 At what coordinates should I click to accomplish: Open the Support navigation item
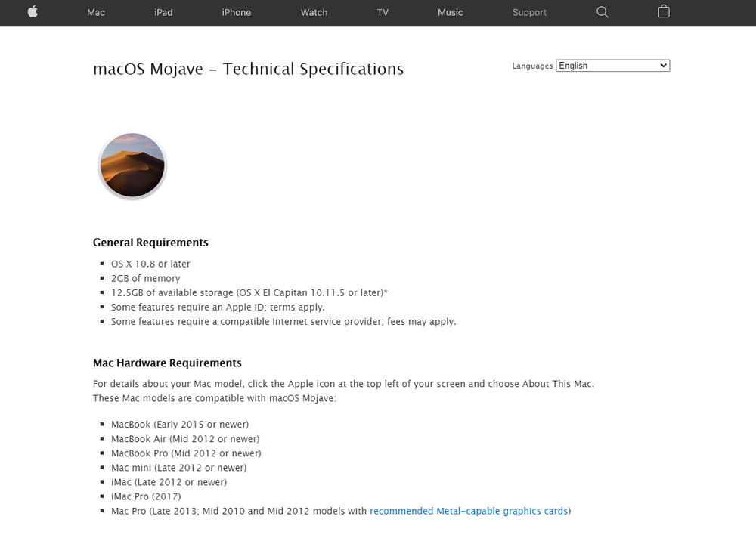[529, 13]
